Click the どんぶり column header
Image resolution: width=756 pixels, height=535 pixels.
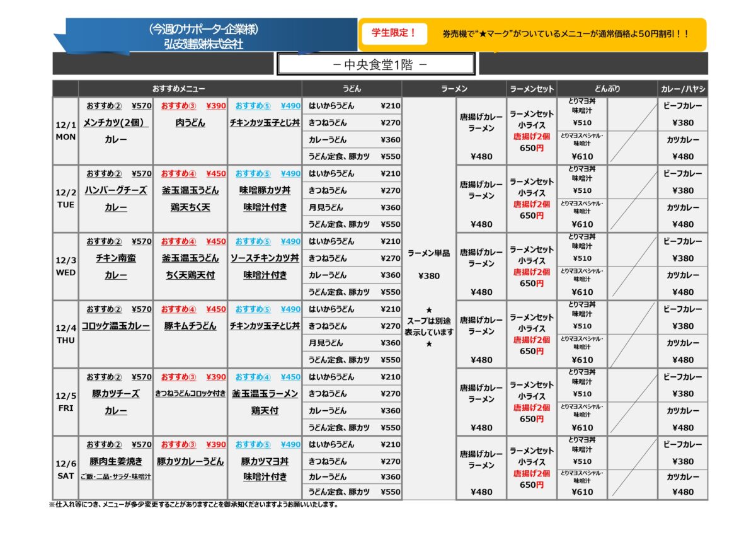(607, 89)
